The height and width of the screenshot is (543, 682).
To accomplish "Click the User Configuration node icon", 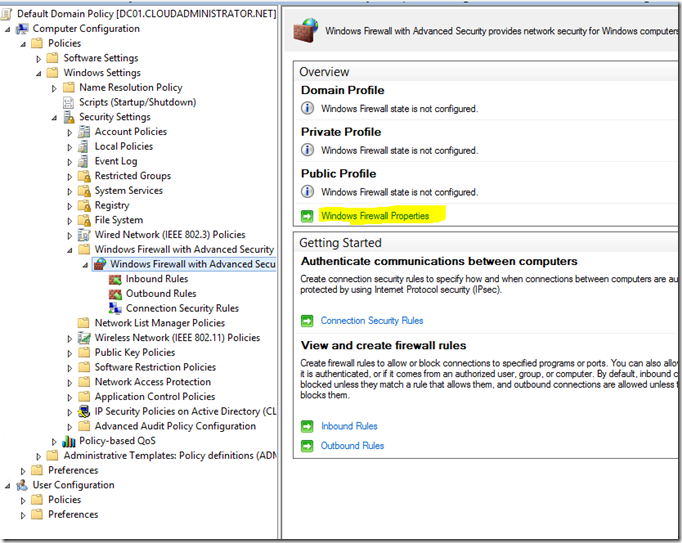I will click(x=23, y=485).
